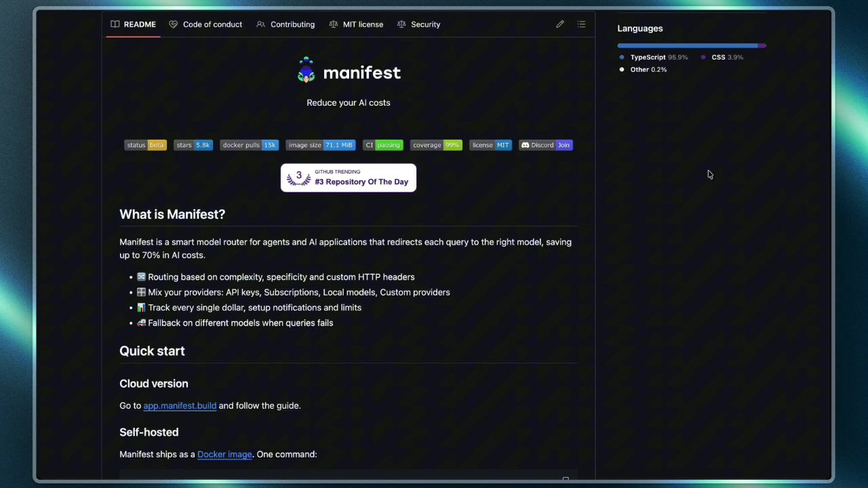This screenshot has width=868, height=488.
Task: Click the Cloud version heading
Action: 154,384
